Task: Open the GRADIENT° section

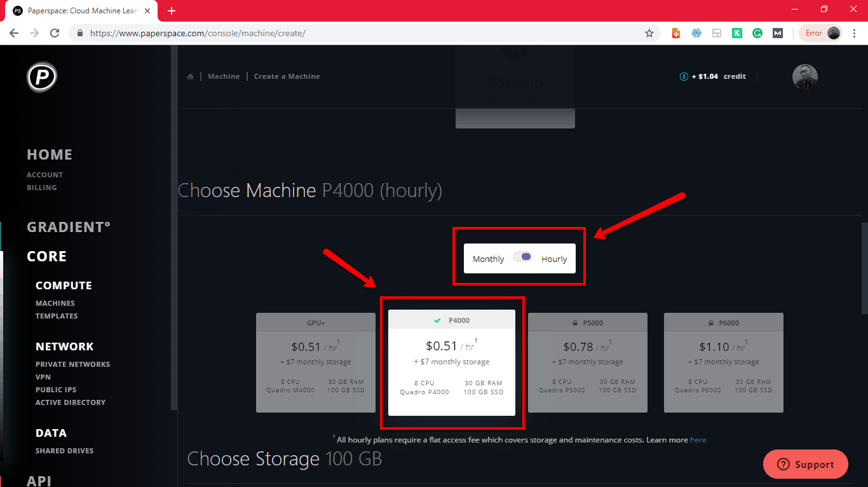Action: pyautogui.click(x=69, y=227)
